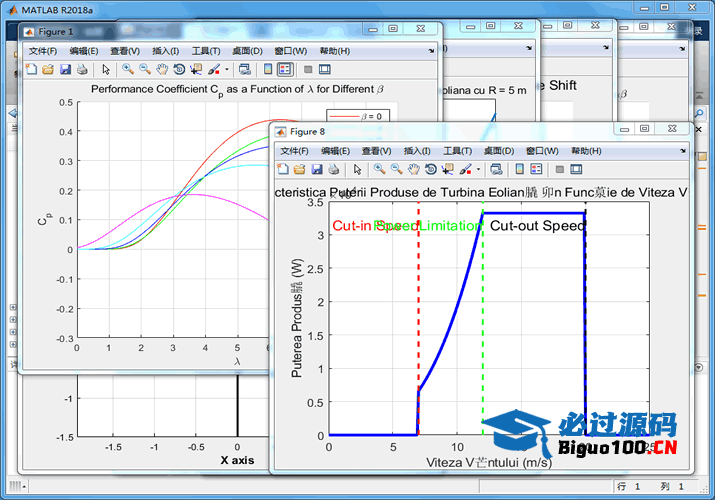Viewport: 715px width, 500px height.
Task: Select Rotate 3D tool in Figure 1
Action: point(179,69)
